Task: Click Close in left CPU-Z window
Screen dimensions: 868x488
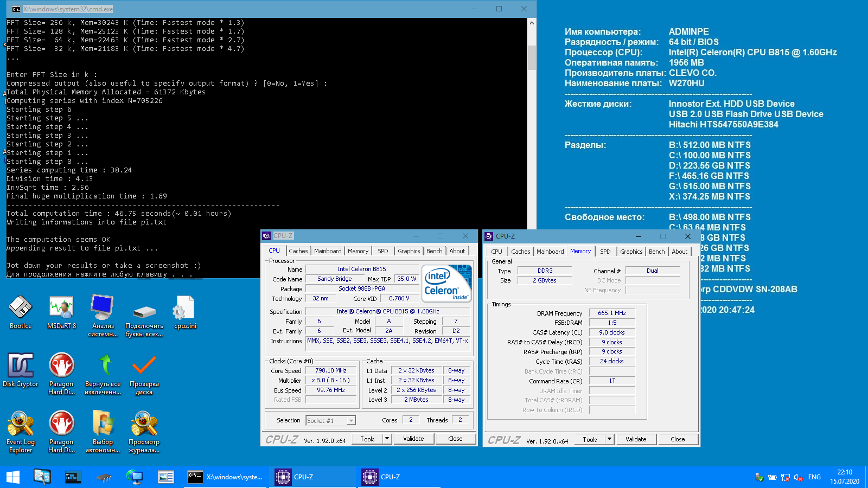Action: pyautogui.click(x=456, y=439)
